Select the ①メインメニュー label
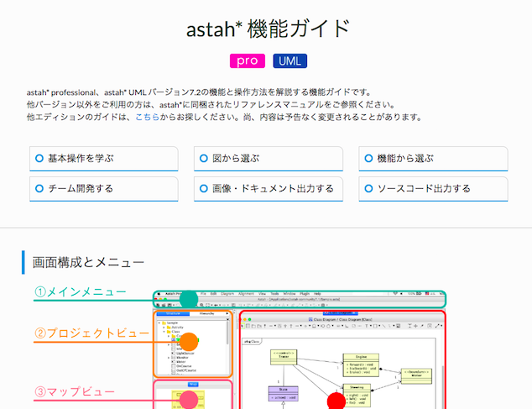Screen dimensions: 532x409 [x=80, y=292]
